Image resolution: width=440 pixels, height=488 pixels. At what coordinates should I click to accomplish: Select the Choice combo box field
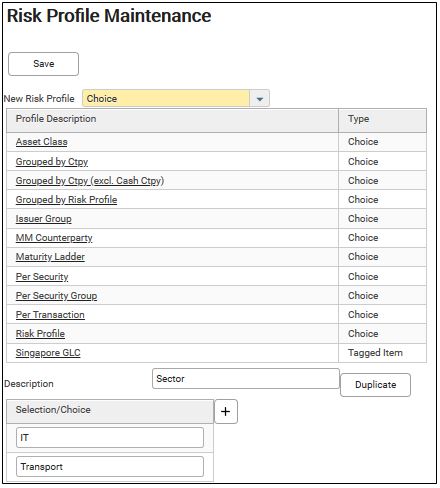click(166, 99)
